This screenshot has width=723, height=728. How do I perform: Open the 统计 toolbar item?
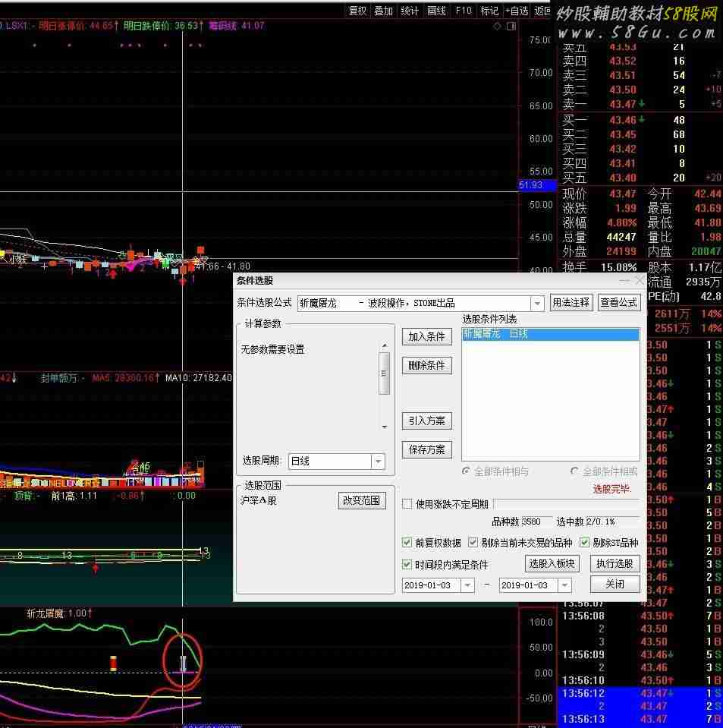click(x=410, y=11)
